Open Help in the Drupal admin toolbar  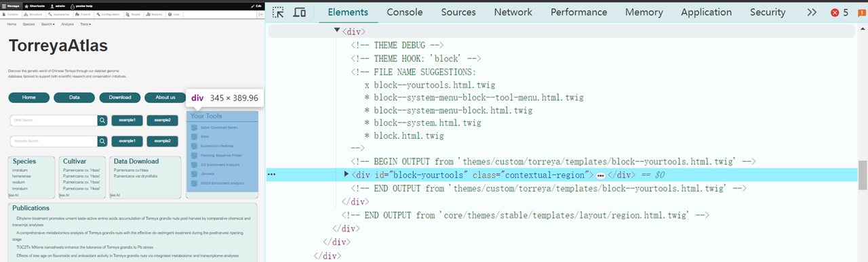click(174, 14)
